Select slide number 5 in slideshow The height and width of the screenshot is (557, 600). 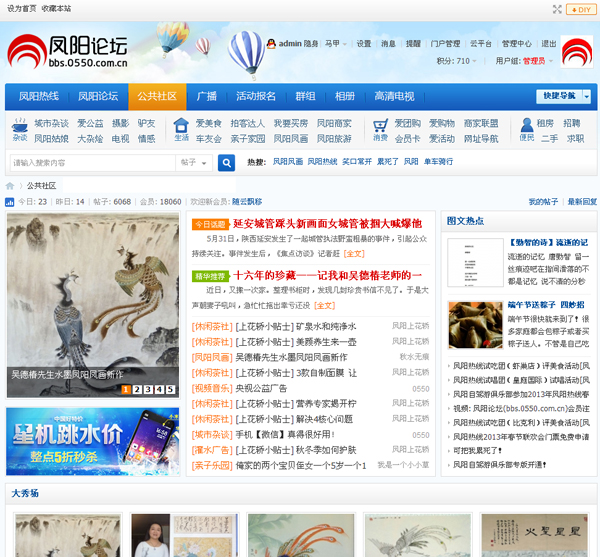click(170, 389)
